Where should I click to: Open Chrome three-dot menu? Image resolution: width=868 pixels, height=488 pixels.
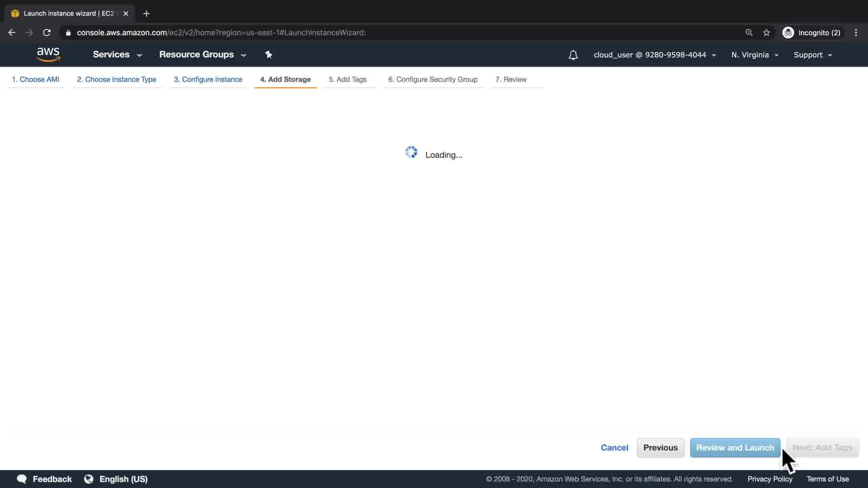(x=855, y=33)
